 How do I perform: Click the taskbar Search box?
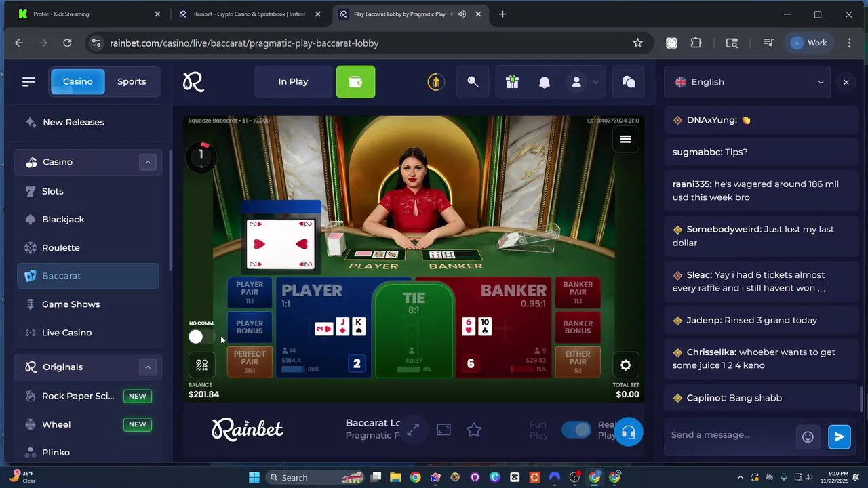pos(315,477)
